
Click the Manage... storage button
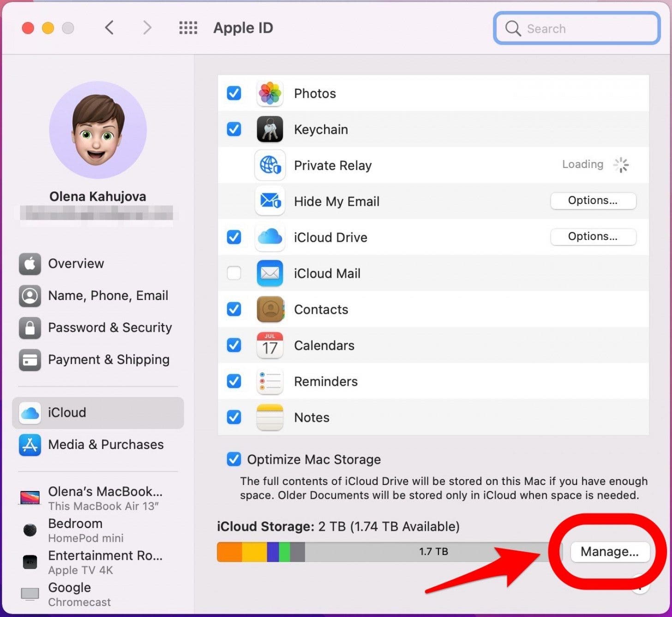click(609, 552)
